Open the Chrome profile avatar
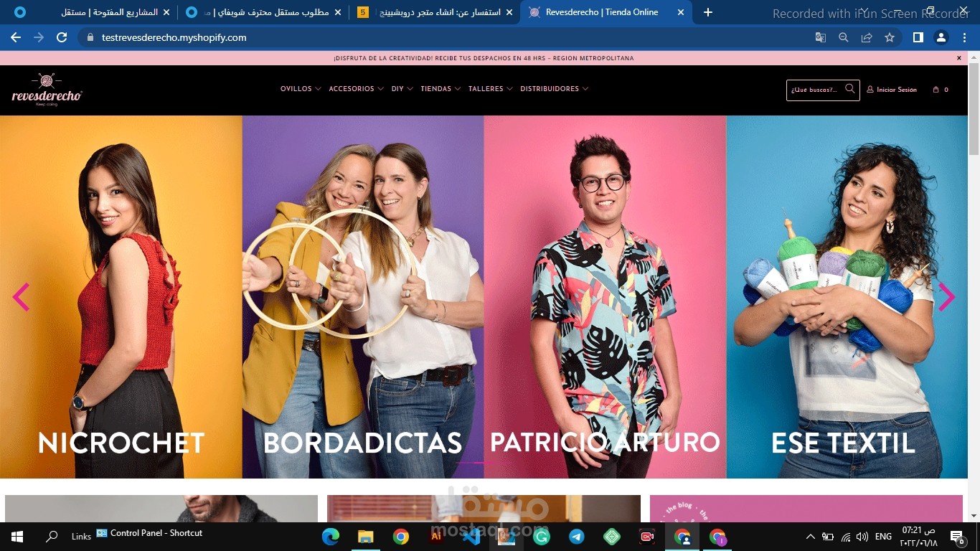This screenshot has height=551, width=980. pyautogui.click(x=941, y=37)
